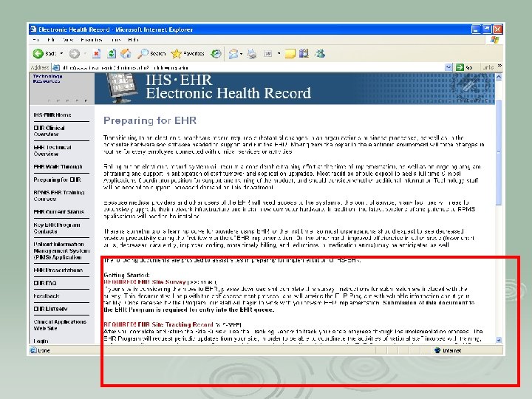532x399 pixels.
Task: Open the EHR Listserv link
Action: click(50, 309)
